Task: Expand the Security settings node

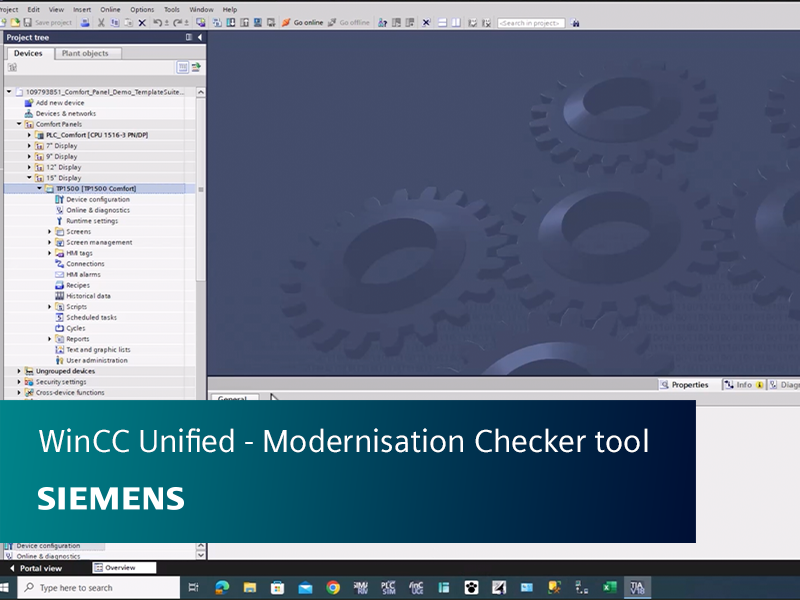Action: pos(19,381)
